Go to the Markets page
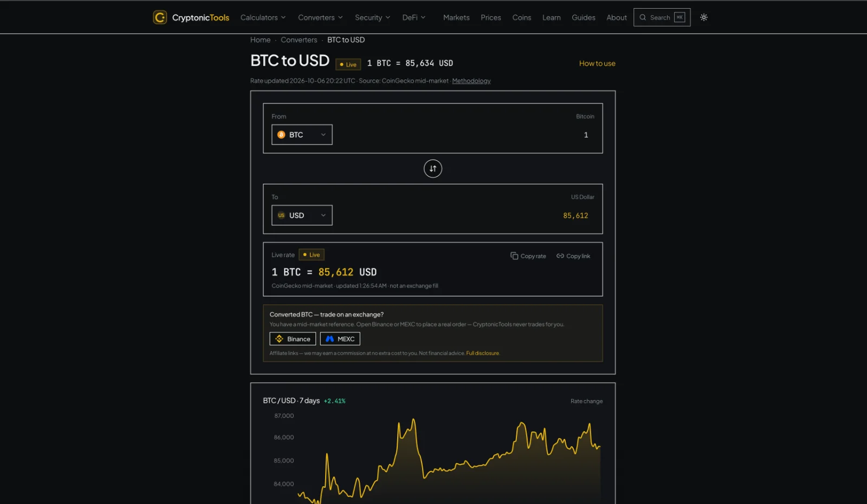 456,17
